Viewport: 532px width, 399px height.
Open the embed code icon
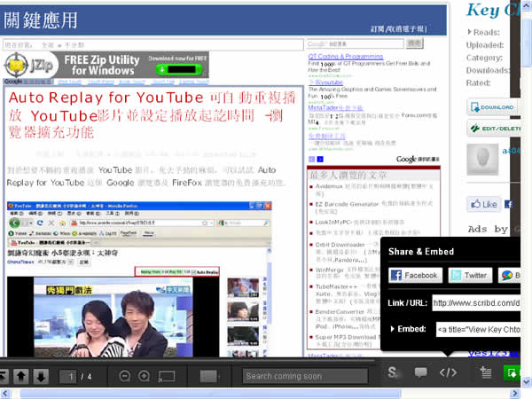[449, 372]
